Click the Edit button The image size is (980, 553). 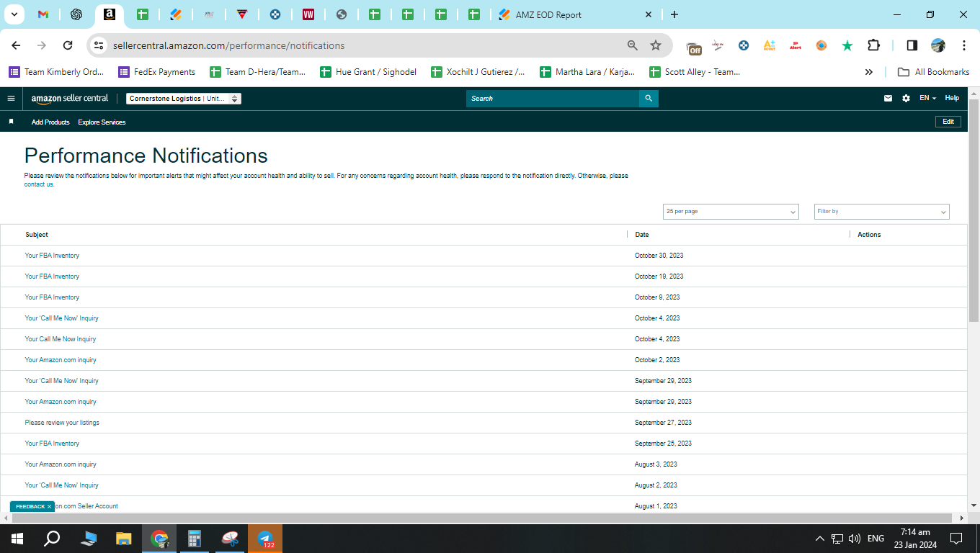(x=948, y=122)
